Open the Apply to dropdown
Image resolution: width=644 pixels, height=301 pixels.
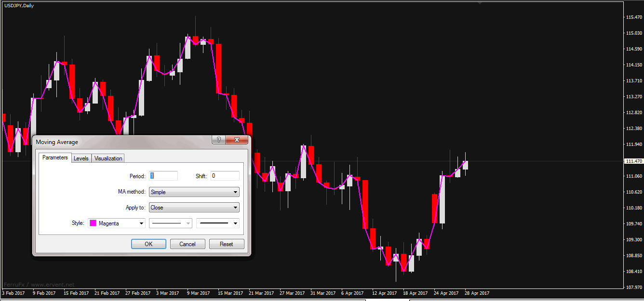pos(194,208)
